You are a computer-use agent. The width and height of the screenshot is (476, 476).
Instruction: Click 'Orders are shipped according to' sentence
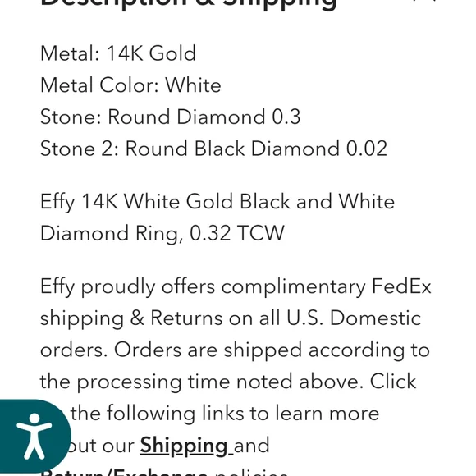pos(272,350)
